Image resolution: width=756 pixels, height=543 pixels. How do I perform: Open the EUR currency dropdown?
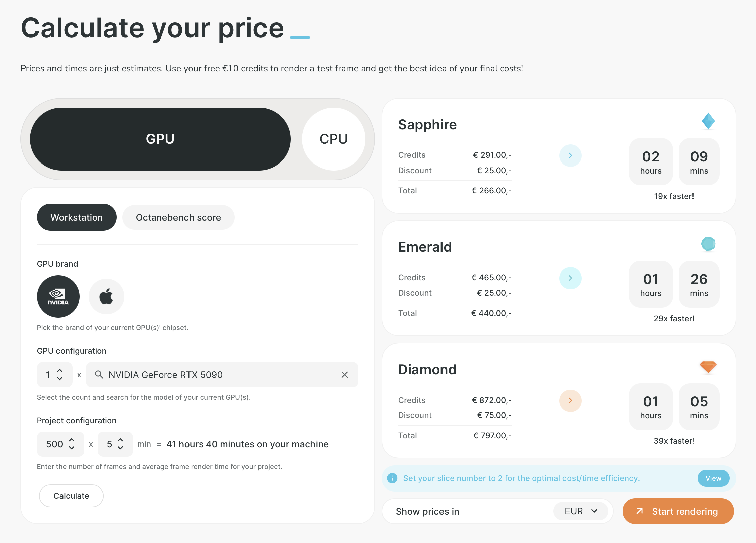click(x=581, y=511)
